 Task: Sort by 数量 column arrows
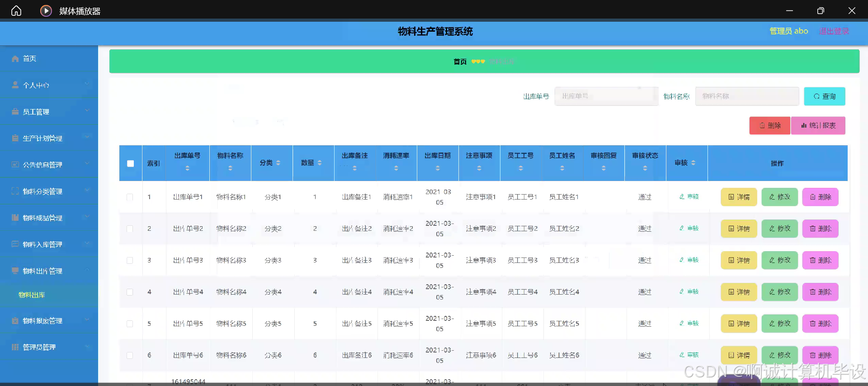(320, 163)
